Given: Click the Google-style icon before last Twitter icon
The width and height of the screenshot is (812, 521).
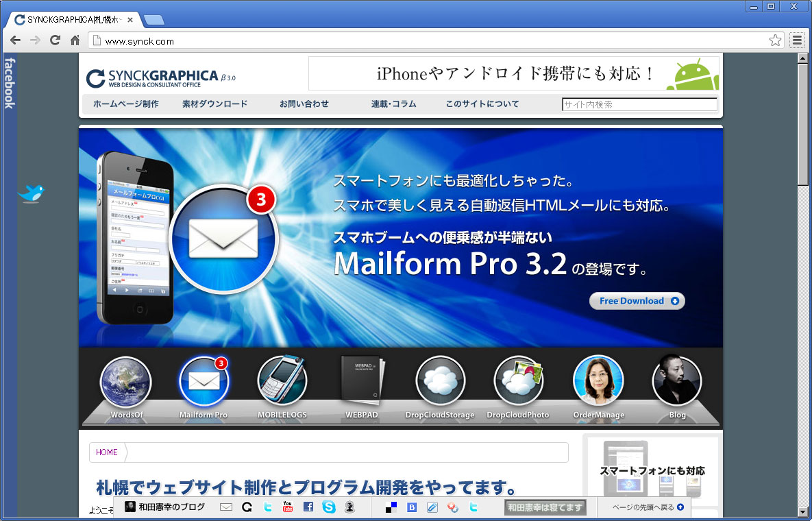Looking at the screenshot, I should (453, 507).
